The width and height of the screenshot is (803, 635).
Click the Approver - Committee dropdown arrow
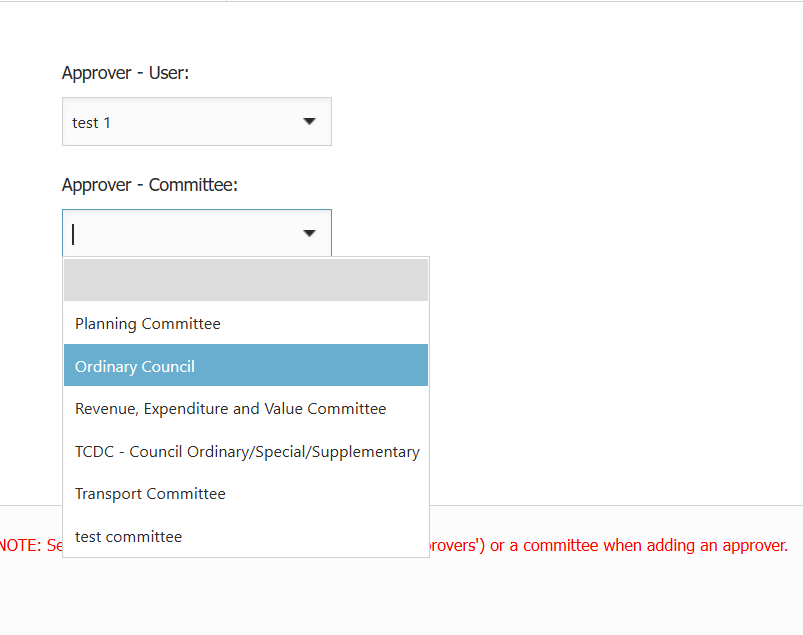tap(309, 234)
